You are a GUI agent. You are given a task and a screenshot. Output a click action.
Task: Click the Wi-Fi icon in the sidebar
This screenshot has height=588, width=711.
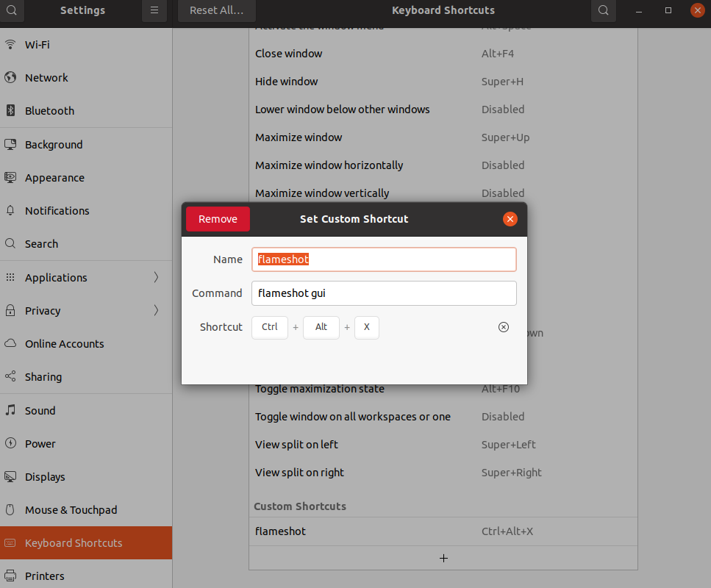10,44
